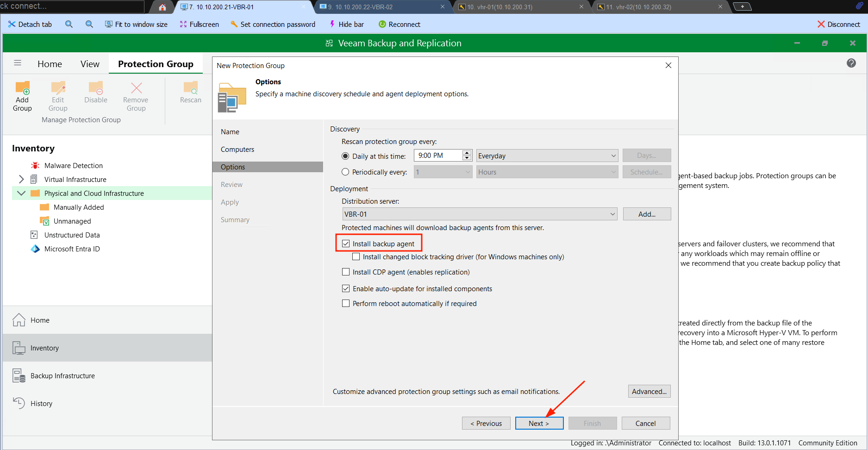Image resolution: width=868 pixels, height=450 pixels.
Task: Close the New Protection Group dialog
Action: click(668, 65)
